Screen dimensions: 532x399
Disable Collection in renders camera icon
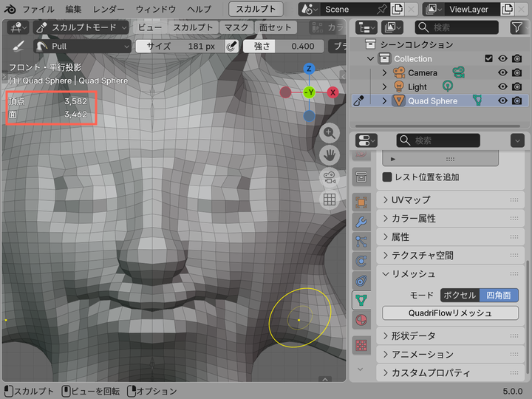coord(516,58)
